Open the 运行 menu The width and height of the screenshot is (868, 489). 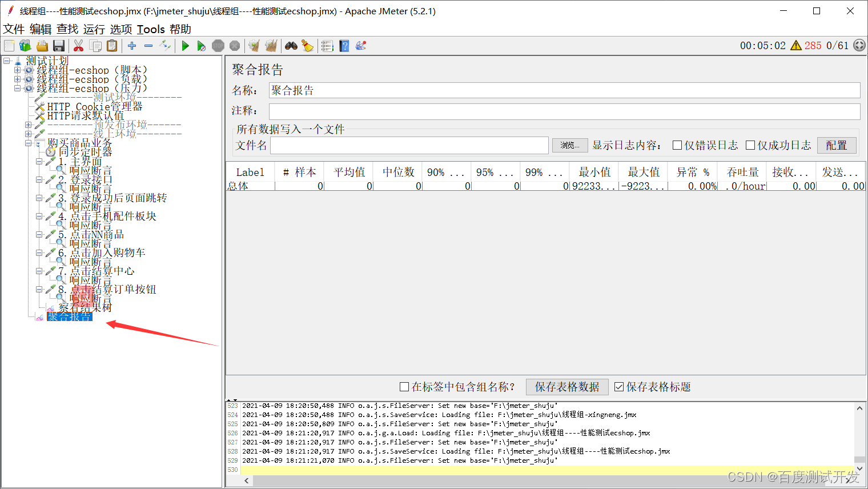[x=94, y=29]
